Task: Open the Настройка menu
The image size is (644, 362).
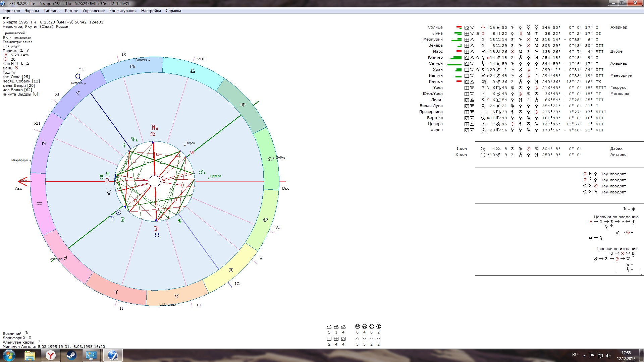Action: [x=151, y=11]
